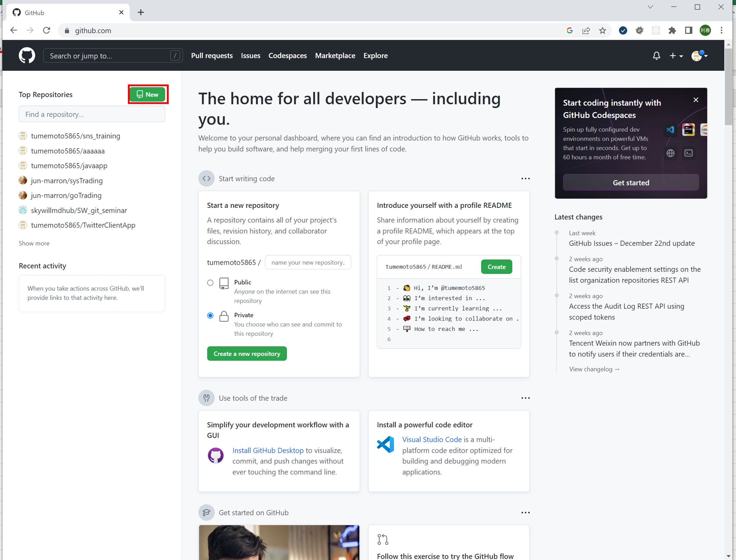Select the Private repository radio button
Screen dimensions: 736x560
coord(210,316)
